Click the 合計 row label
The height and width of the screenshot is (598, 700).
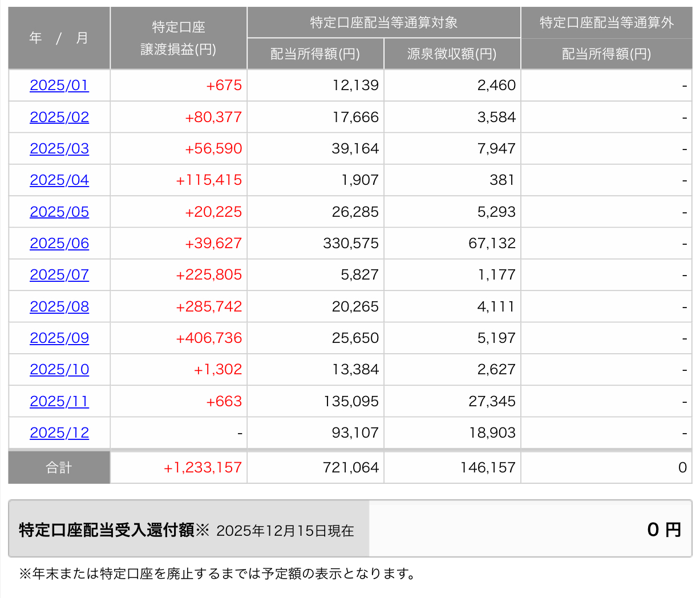point(59,468)
